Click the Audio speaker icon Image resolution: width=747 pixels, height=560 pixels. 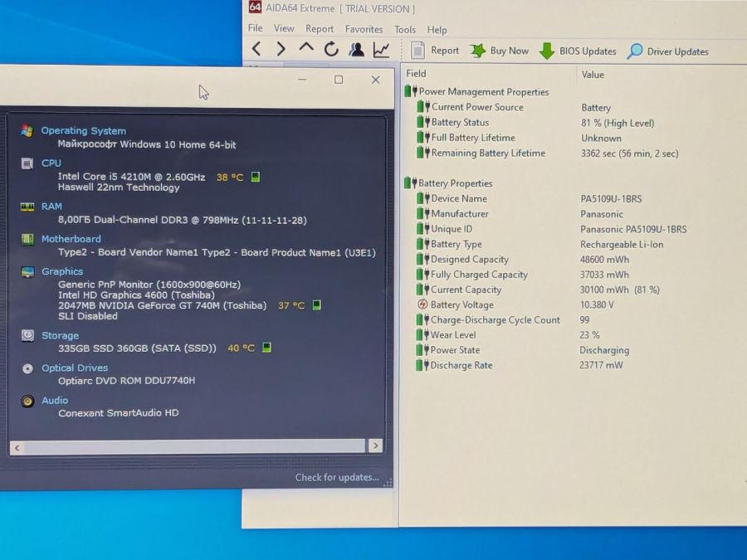click(27, 401)
